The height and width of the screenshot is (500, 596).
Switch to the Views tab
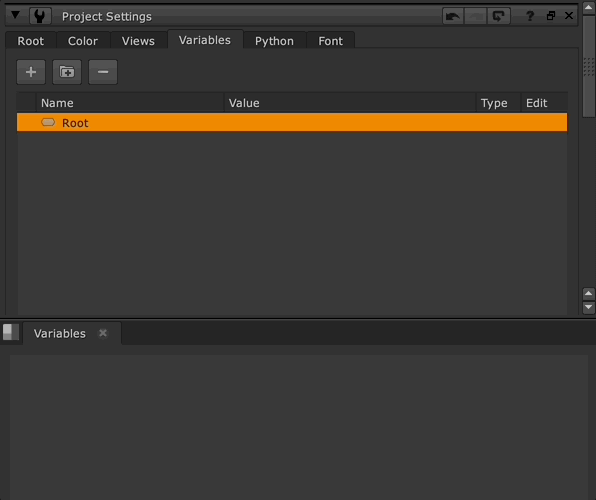pyautogui.click(x=138, y=41)
